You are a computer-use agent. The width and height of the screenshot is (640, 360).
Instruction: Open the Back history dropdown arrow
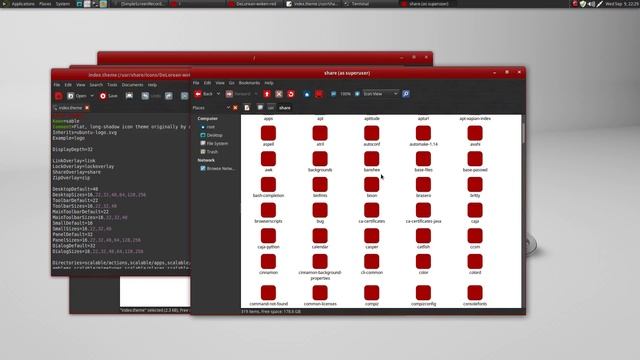218,94
